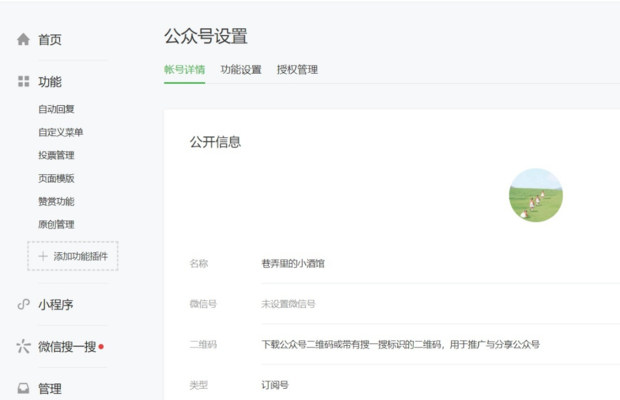Select the 帐号详情 tab
The image size is (620, 400).
pyautogui.click(x=185, y=70)
